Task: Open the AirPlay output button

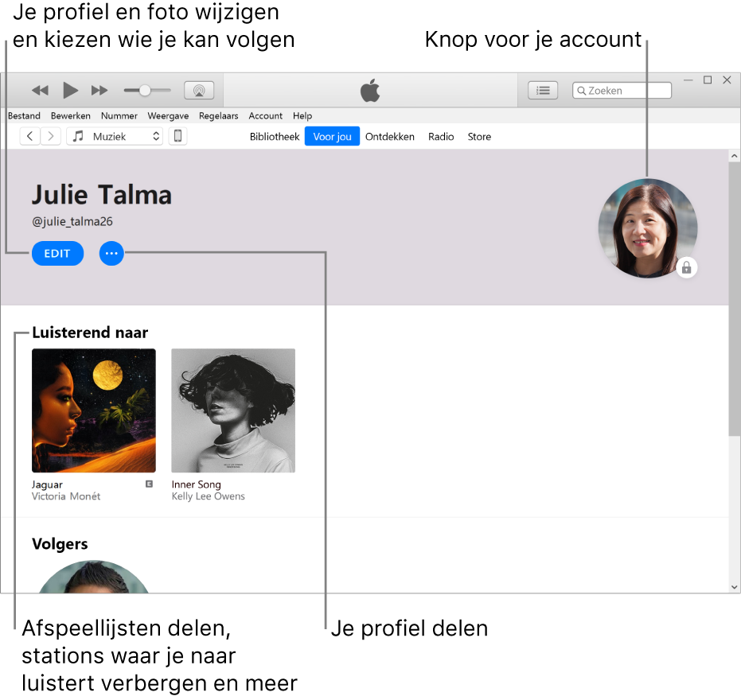Action: tap(199, 90)
